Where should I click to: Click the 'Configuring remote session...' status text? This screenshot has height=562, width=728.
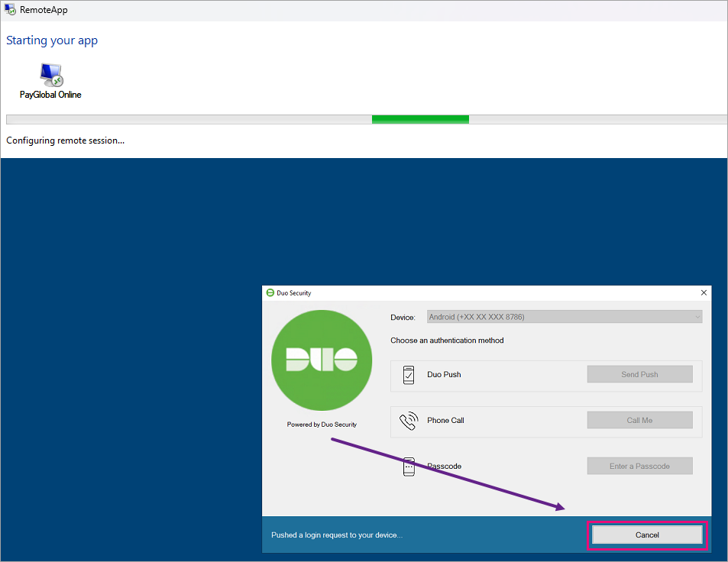(x=65, y=140)
